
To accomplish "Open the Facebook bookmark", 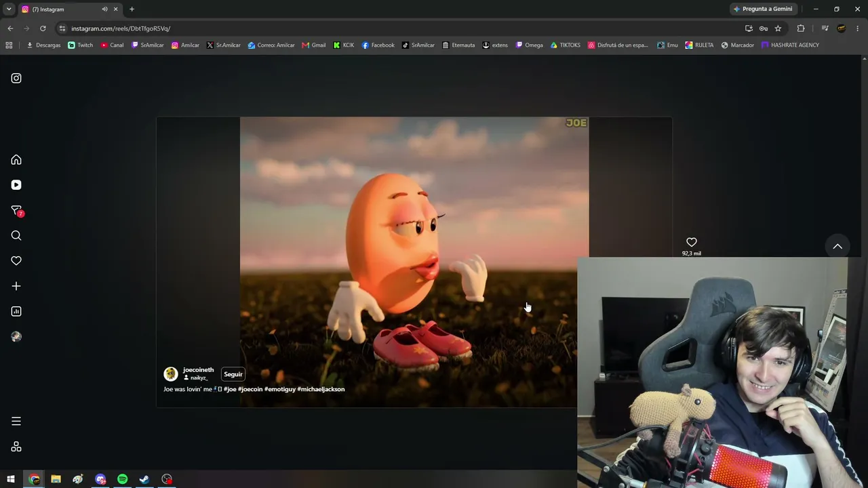I will (378, 45).
